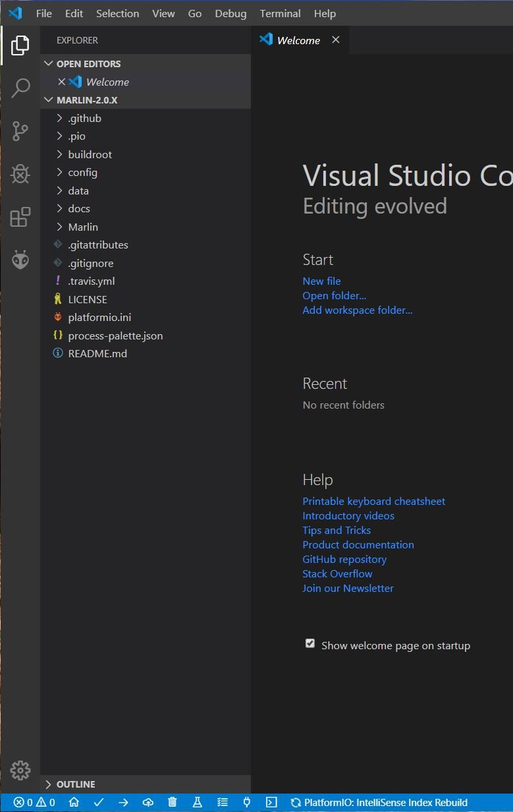Close Welcome in Open Editors list
Viewport: 513px width, 812px height.
[x=61, y=82]
